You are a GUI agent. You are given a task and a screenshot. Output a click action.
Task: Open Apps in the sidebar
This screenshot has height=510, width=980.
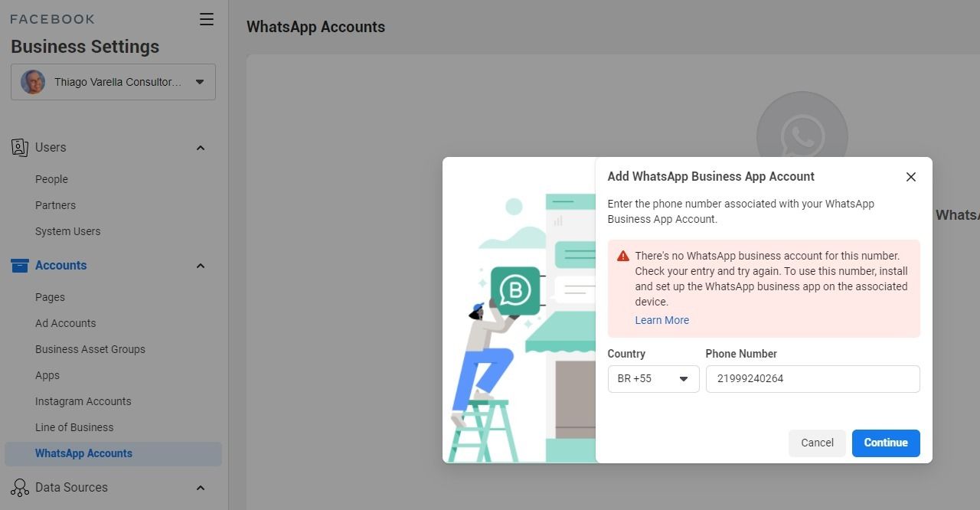tap(47, 375)
